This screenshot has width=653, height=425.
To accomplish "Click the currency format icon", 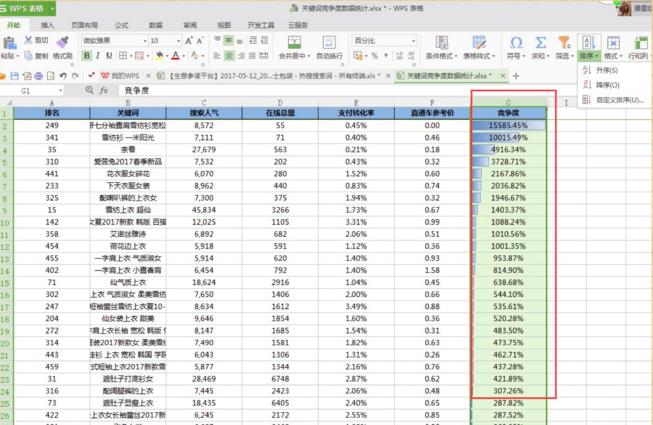I will point(358,55).
